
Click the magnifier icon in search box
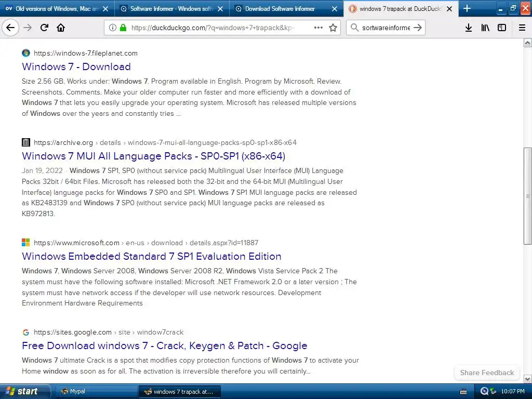click(354, 28)
